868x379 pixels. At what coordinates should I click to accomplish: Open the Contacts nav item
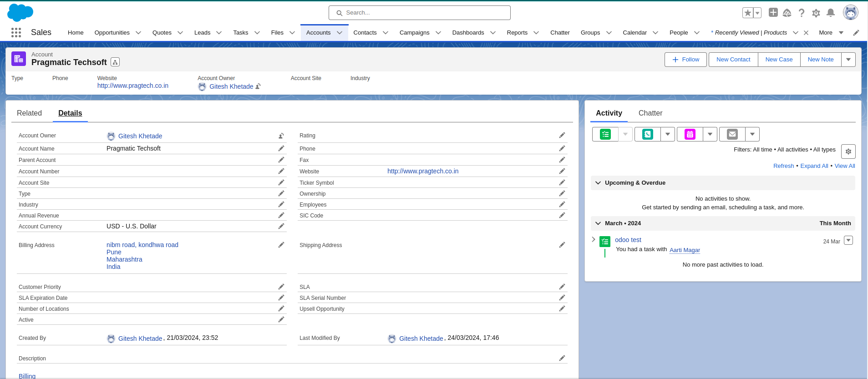[365, 33]
